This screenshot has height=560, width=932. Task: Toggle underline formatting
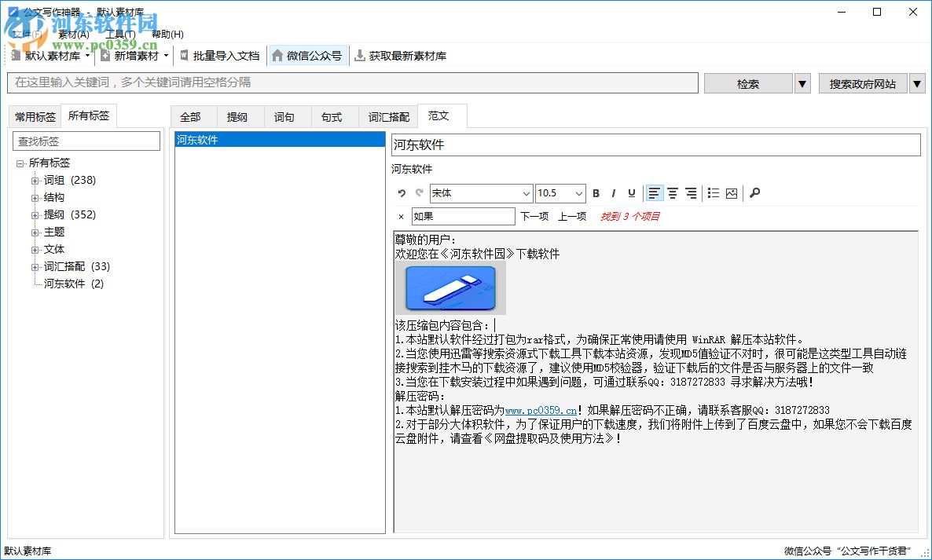tap(631, 193)
